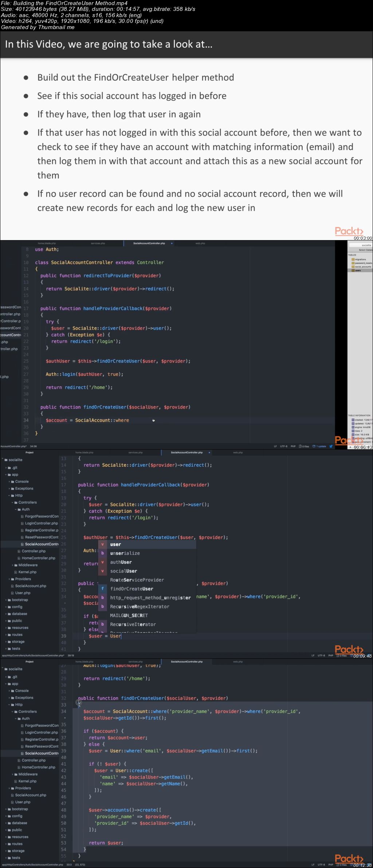Collapse the app folder, 00:09:48 frame

click(6, 475)
